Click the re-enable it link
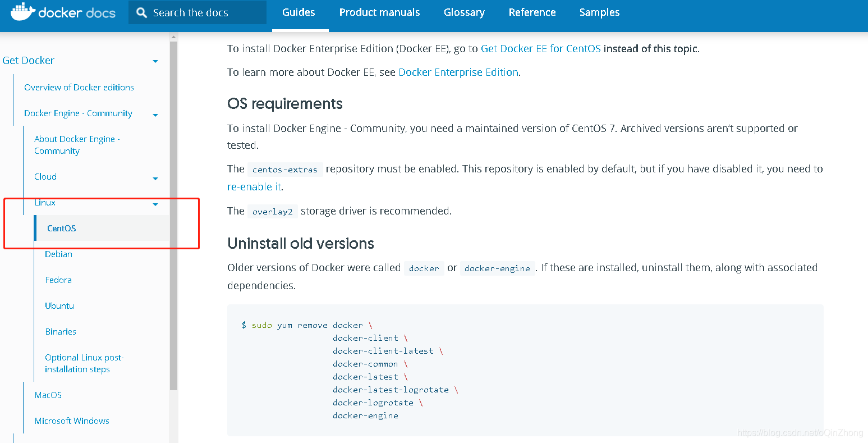868x443 pixels. click(254, 186)
